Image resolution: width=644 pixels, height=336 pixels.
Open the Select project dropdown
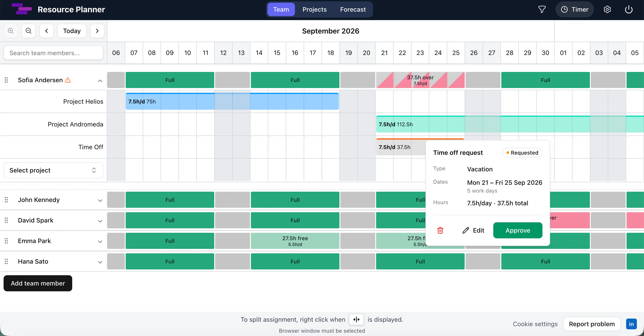[x=53, y=170]
